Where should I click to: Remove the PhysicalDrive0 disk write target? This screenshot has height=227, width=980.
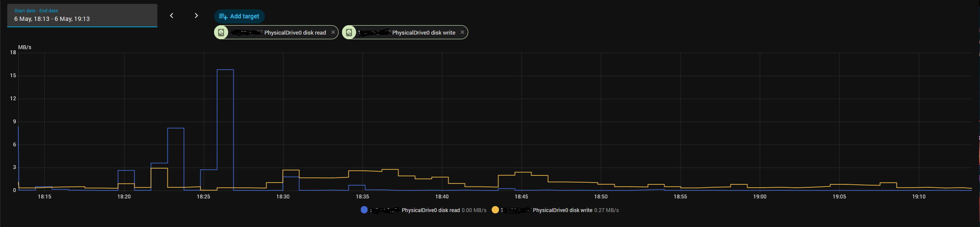tap(462, 32)
